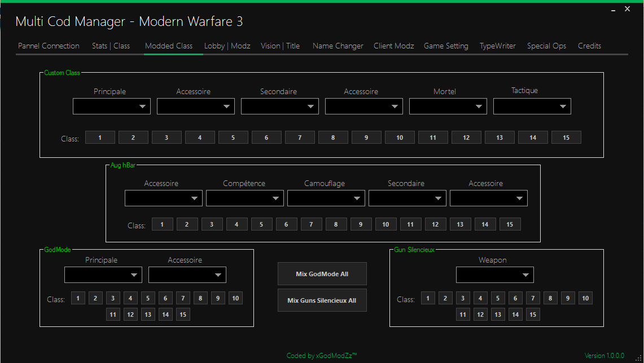Click the Mix GodMode All button
This screenshot has width=644, height=363.
[322, 273]
